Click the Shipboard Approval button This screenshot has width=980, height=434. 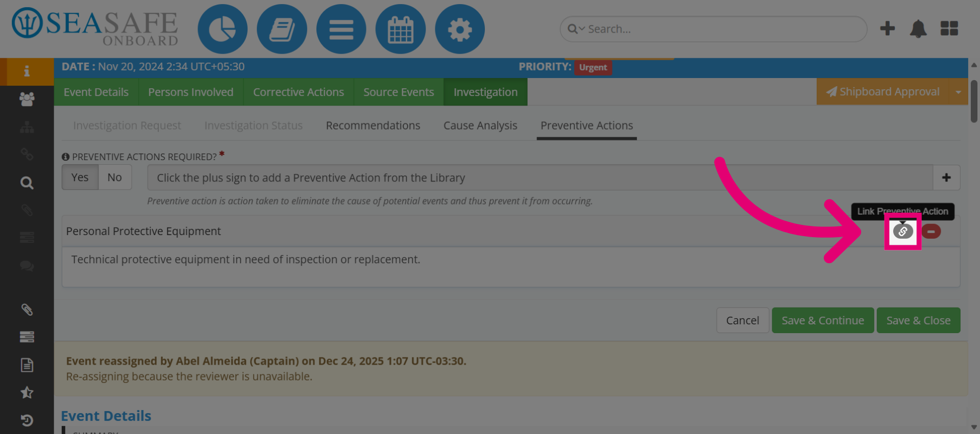coord(883,92)
